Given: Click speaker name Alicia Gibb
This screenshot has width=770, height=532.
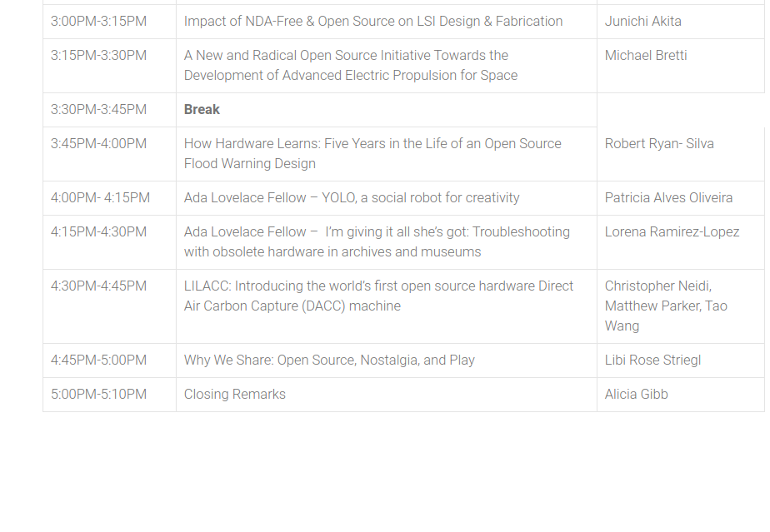Looking at the screenshot, I should [636, 395].
